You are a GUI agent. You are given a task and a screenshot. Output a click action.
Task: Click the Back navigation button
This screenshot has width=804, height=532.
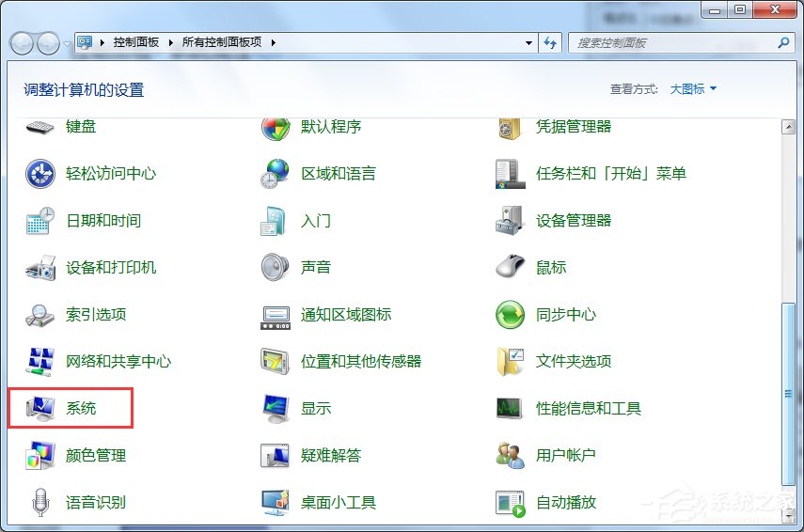(x=22, y=43)
